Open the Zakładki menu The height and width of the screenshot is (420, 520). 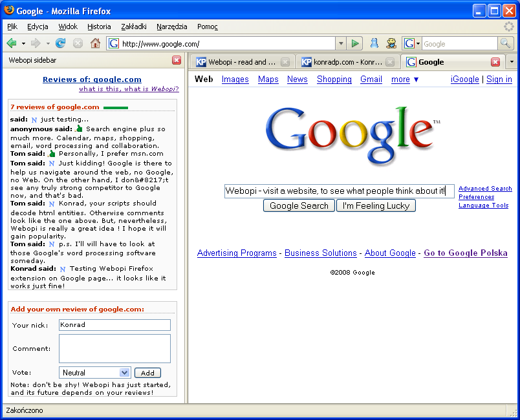tap(134, 26)
